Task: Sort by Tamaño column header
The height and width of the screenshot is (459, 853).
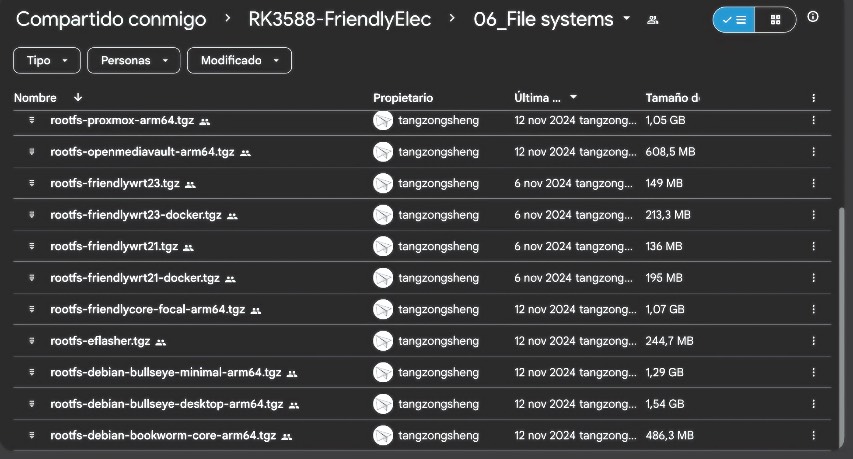Action: coord(672,98)
